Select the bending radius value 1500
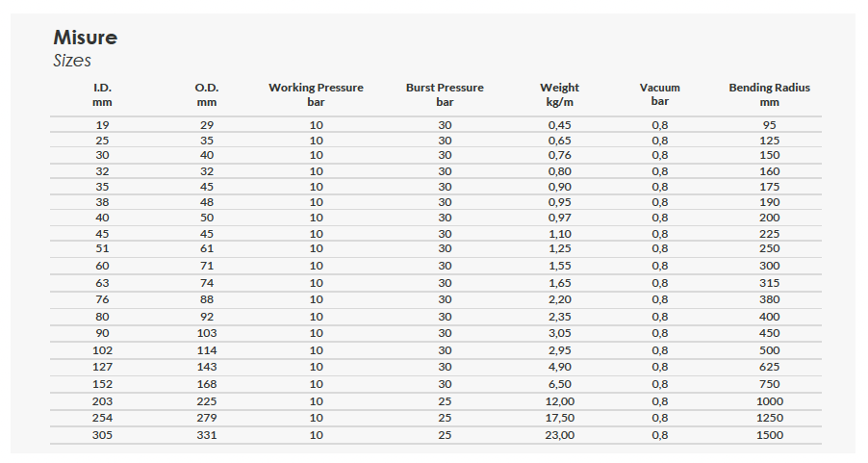 coord(770,435)
